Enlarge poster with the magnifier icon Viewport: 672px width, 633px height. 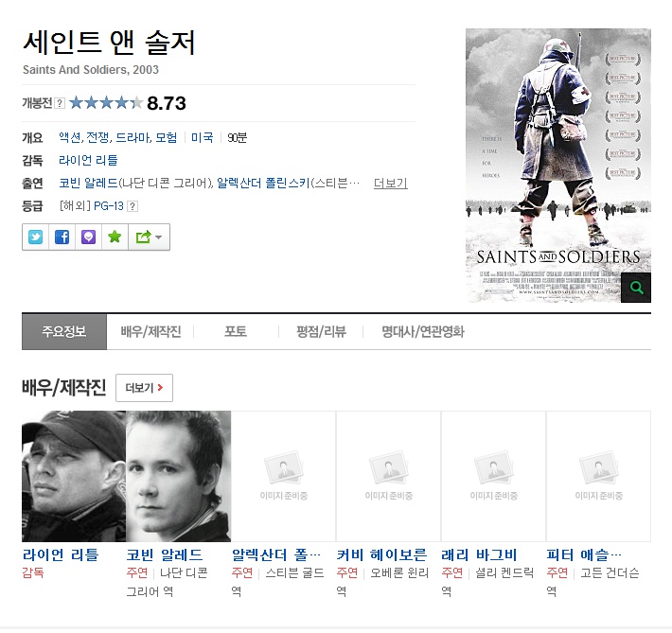[636, 288]
